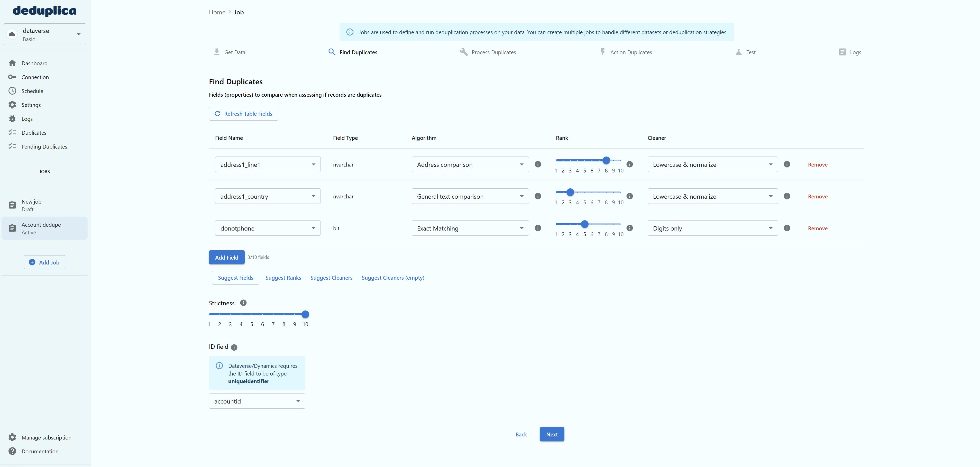Open Documentation via the question mark icon
This screenshot has width=980, height=467.
tap(13, 451)
